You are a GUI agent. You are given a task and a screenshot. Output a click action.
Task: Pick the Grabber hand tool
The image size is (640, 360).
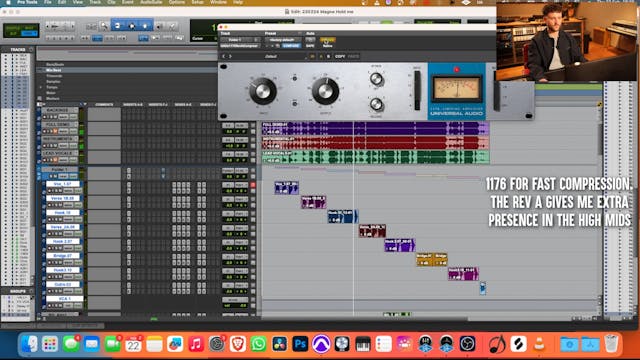tap(145, 26)
